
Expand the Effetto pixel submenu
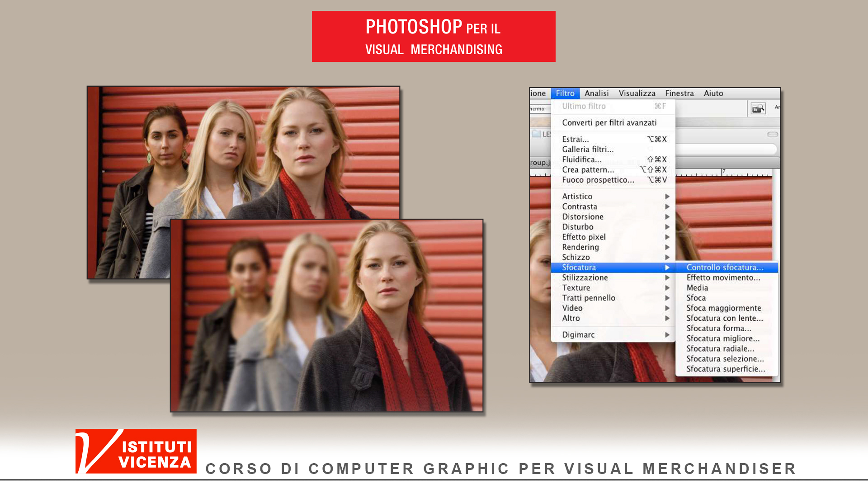point(613,237)
